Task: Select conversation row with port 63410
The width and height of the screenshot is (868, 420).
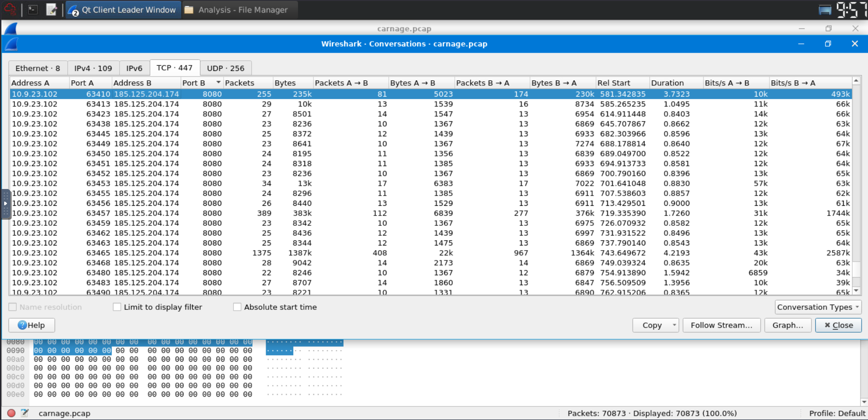Action: [431, 94]
